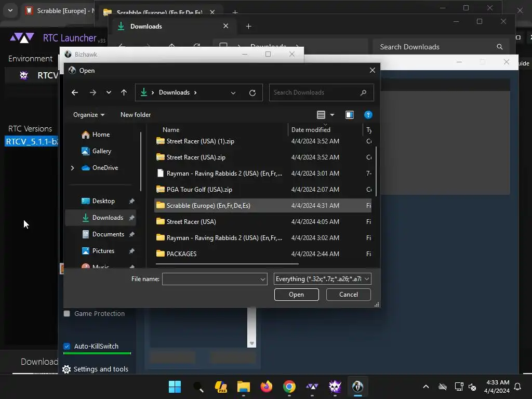Screen dimensions: 532x399
Task: Expand the File name dropdown arrow
Action: 262,279
